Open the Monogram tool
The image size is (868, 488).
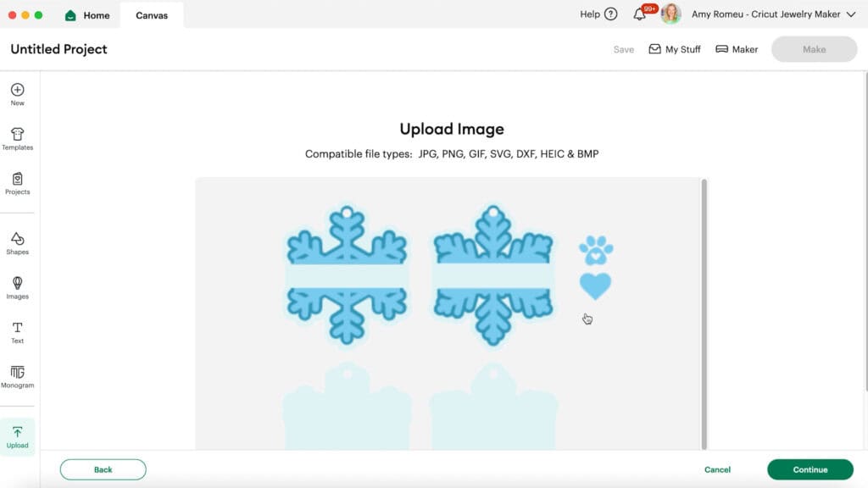tap(17, 377)
